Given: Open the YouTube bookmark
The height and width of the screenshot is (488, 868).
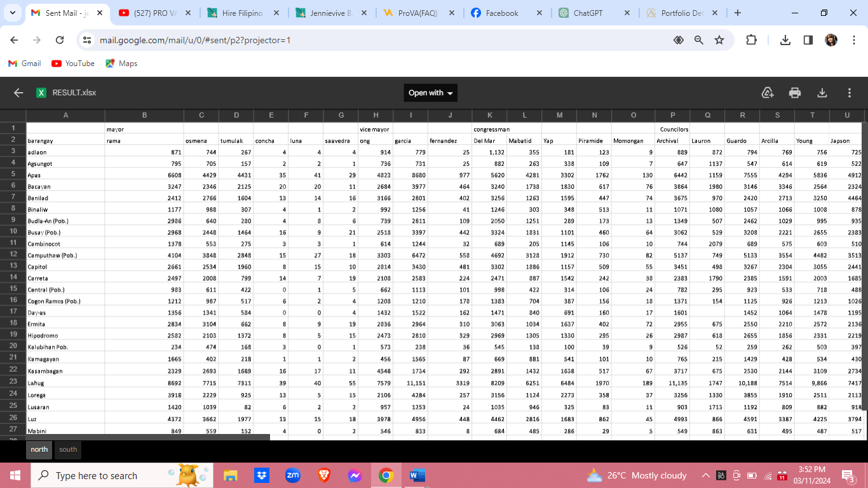Looking at the screenshot, I should [x=73, y=64].
